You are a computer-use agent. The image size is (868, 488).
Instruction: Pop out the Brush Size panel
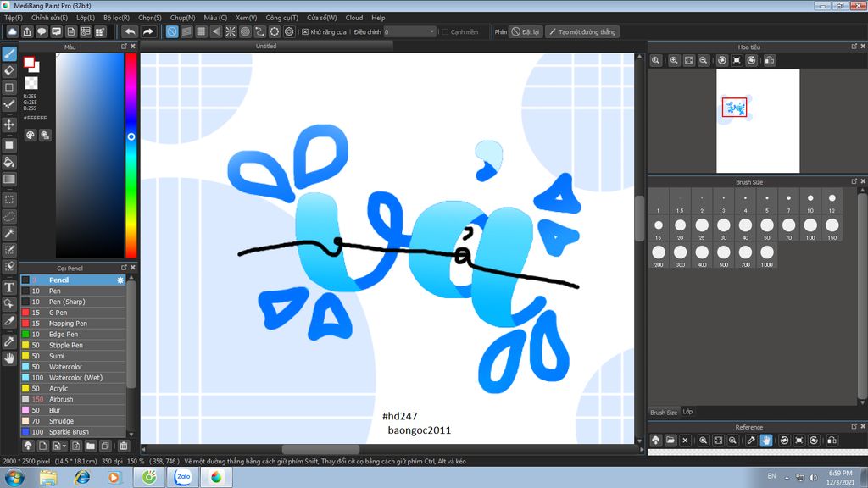tap(854, 181)
